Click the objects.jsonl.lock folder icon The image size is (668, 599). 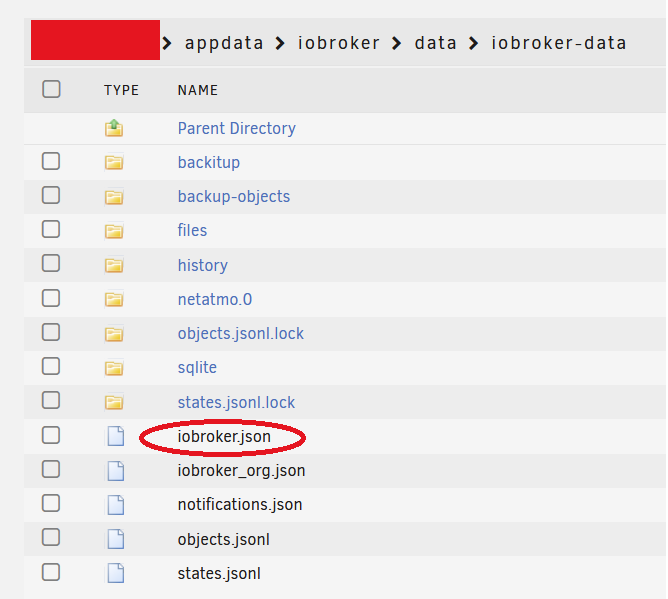point(114,334)
